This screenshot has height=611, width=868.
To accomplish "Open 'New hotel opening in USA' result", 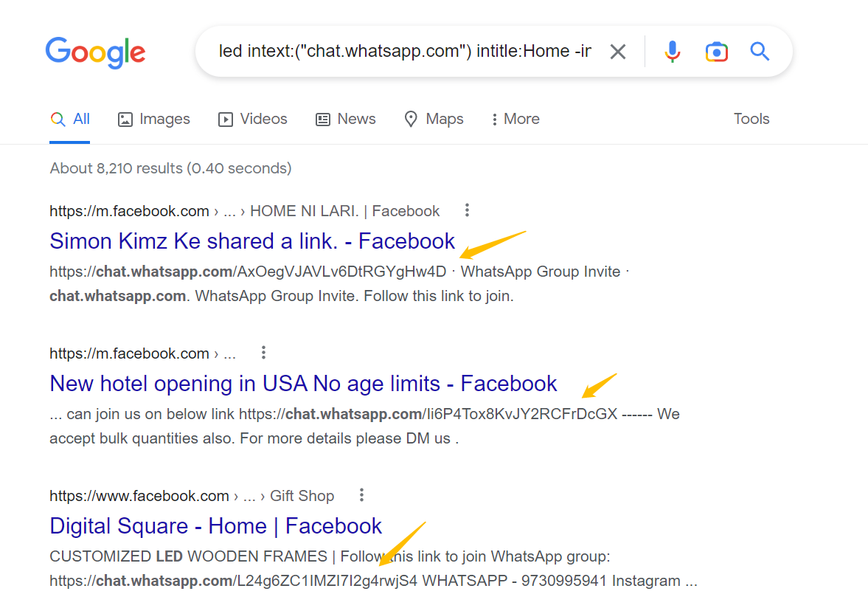I will (x=303, y=383).
